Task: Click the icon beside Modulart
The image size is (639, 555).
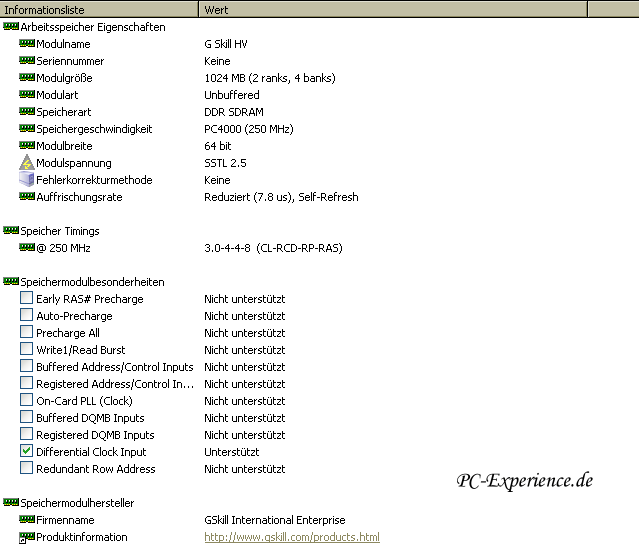Action: pos(27,95)
